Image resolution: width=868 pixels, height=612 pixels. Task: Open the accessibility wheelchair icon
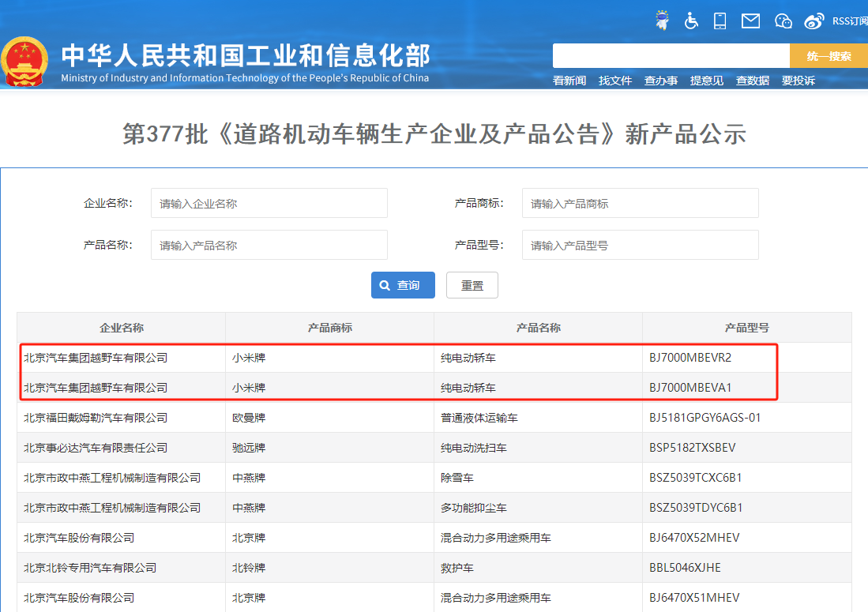tap(691, 21)
